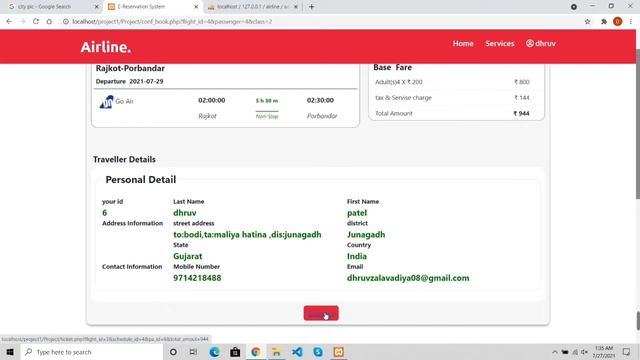Image resolution: width=640 pixels, height=360 pixels.
Task: Click the Airline. logo
Action: (106, 47)
